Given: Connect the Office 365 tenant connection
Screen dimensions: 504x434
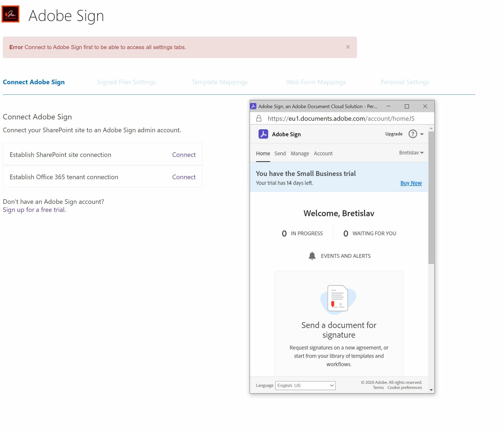Looking at the screenshot, I should (184, 177).
